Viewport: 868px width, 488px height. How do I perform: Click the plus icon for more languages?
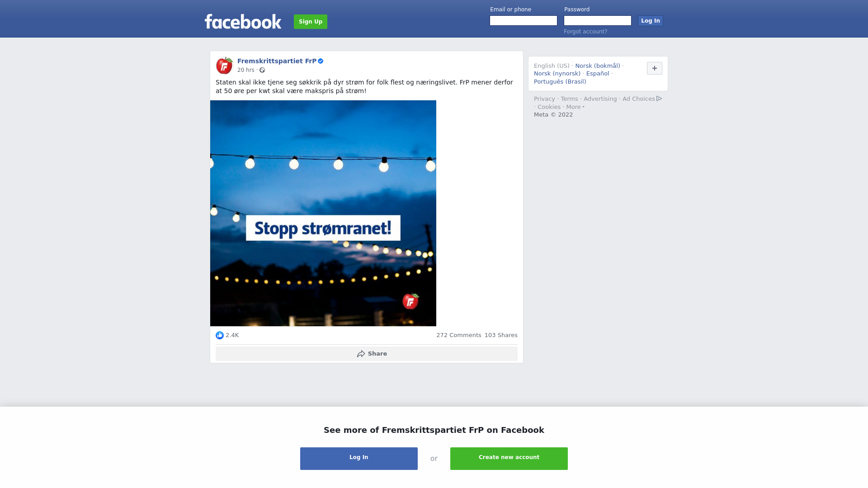[655, 68]
